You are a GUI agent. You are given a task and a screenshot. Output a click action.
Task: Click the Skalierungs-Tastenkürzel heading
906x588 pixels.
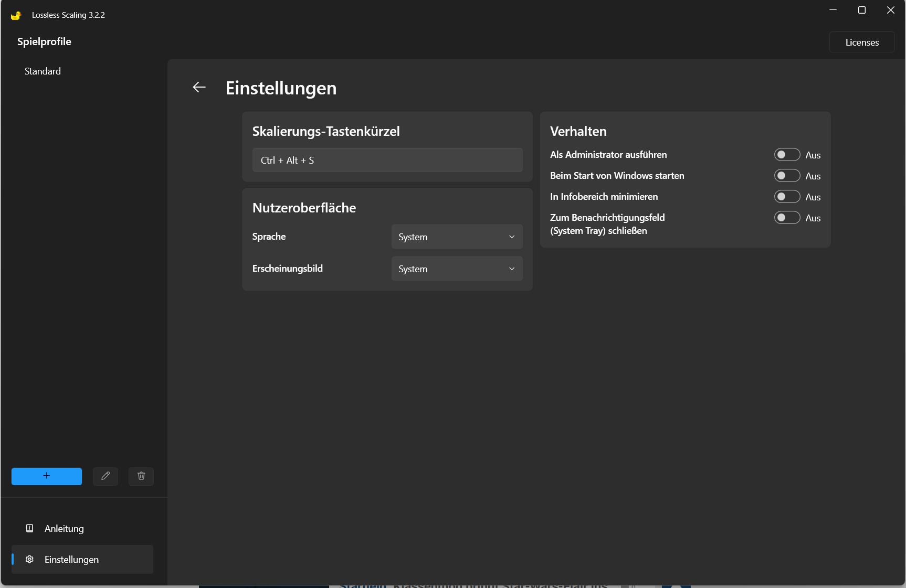coord(326,131)
